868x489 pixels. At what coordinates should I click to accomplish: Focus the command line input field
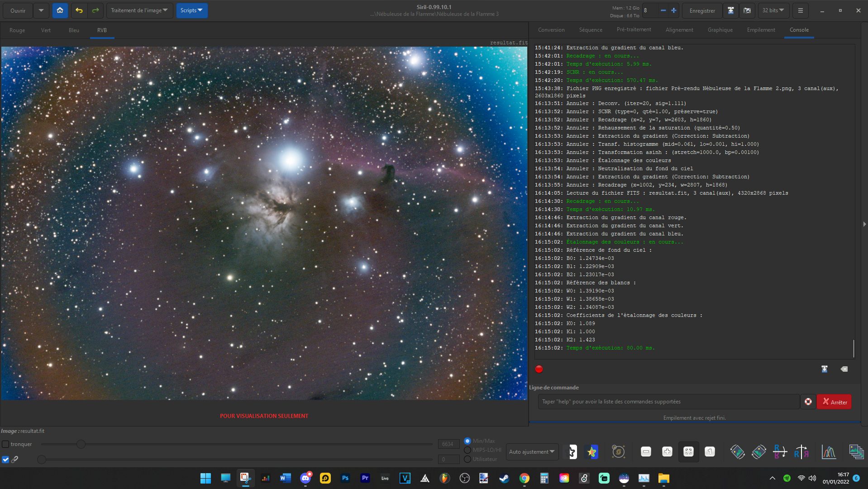pyautogui.click(x=668, y=402)
